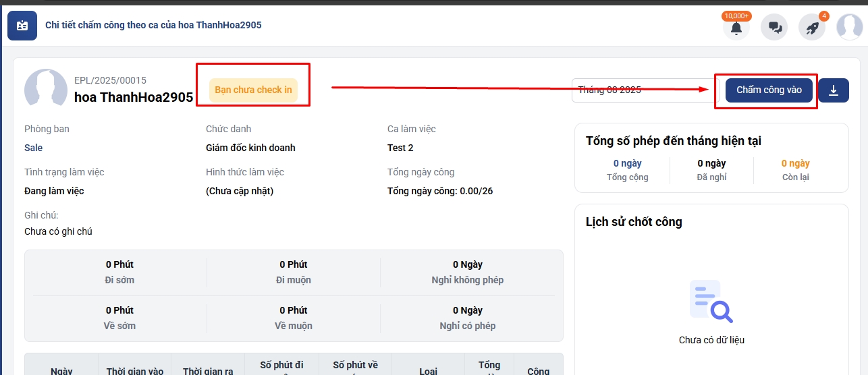The height and width of the screenshot is (375, 868).
Task: Click the "Loại" column header
Action: (428, 370)
